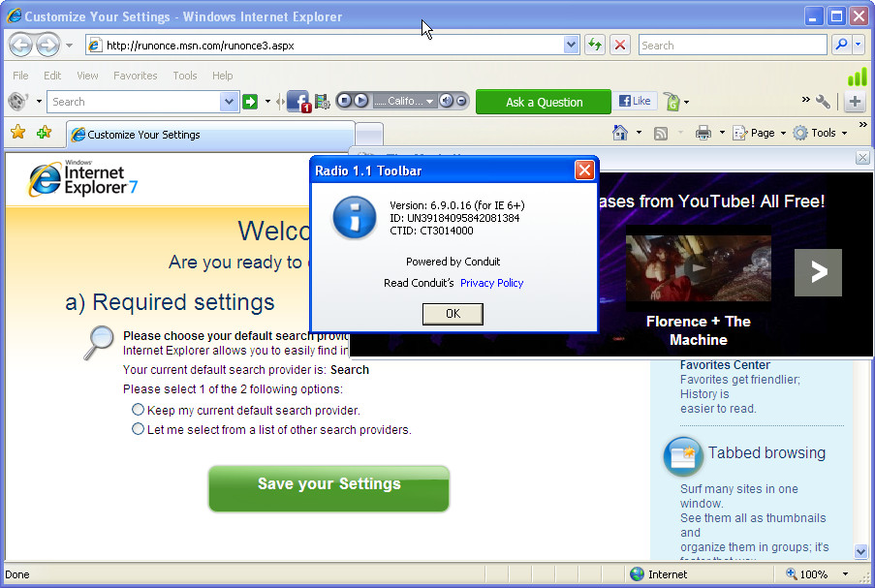
Task: Click the Print icon in command bar
Action: pos(703,133)
